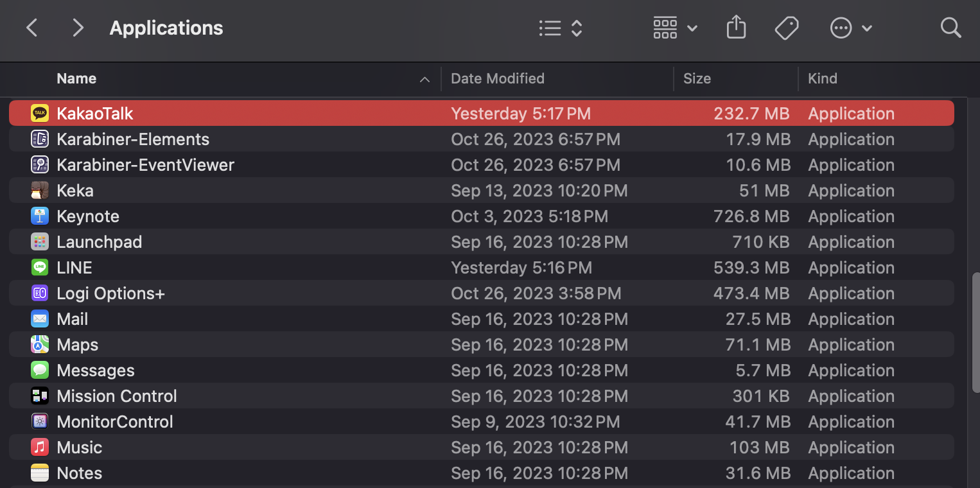The height and width of the screenshot is (488, 980).
Task: Open the list view switcher
Action: [x=561, y=28]
